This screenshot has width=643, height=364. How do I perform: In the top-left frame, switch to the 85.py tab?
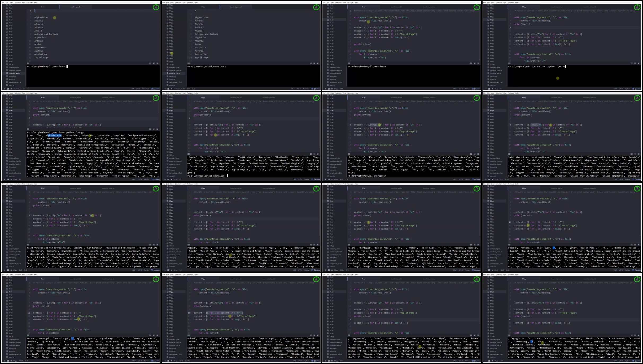pos(43,7)
